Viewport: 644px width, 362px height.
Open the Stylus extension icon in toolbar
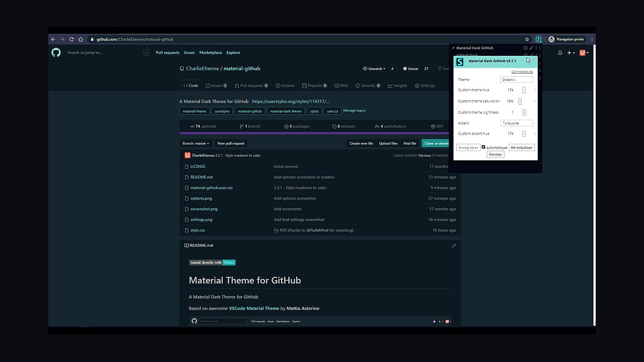coord(538,39)
